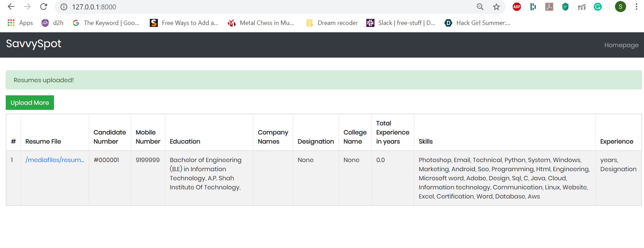This screenshot has width=644, height=248.
Task: Click the site information icon
Action: tap(63, 7)
